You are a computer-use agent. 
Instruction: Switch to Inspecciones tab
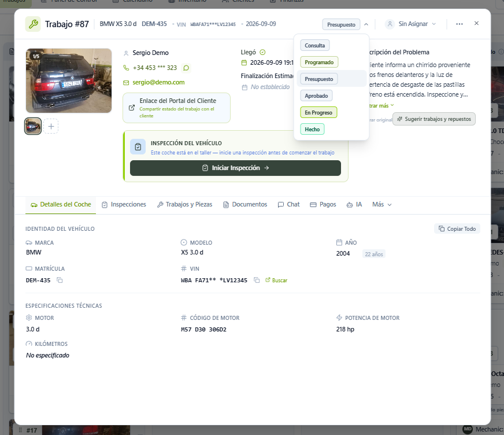[124, 204]
